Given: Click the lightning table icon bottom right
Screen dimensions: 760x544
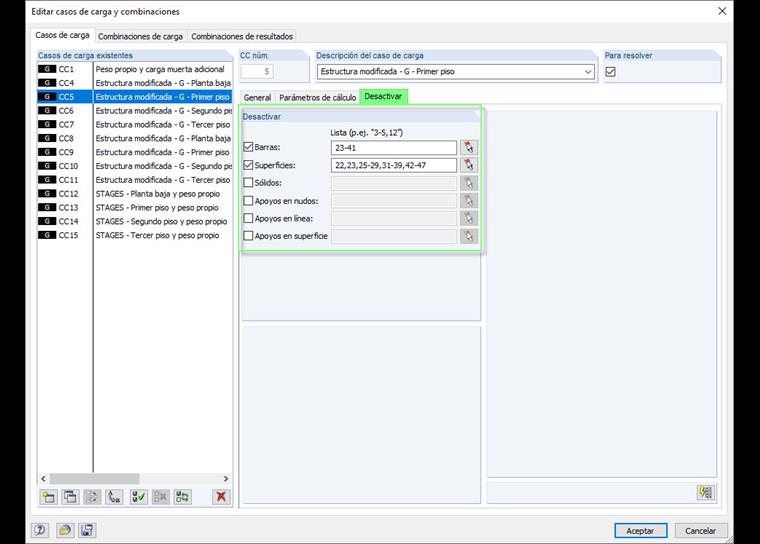Looking at the screenshot, I should click(x=706, y=493).
